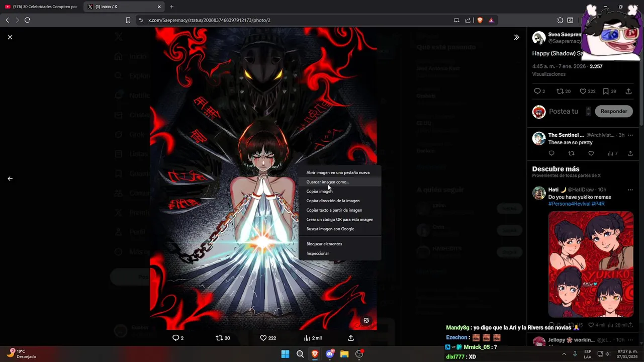Open a new browser tab
Image resolution: width=644 pixels, height=362 pixels.
[x=172, y=7]
